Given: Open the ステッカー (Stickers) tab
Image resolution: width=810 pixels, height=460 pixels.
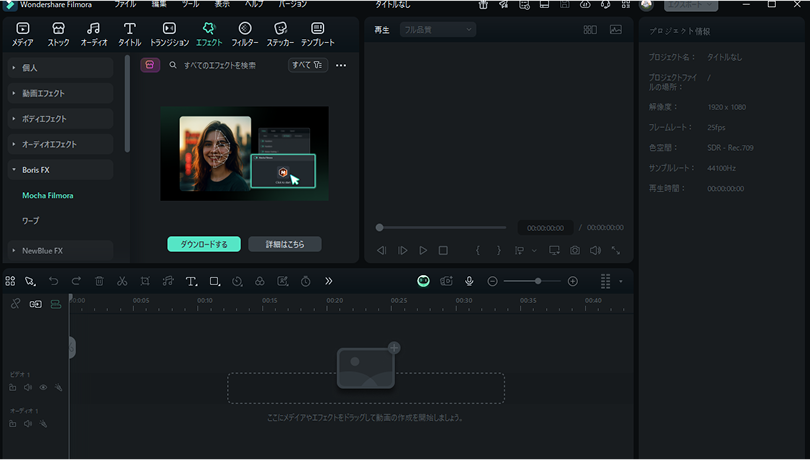Looking at the screenshot, I should click(x=281, y=34).
